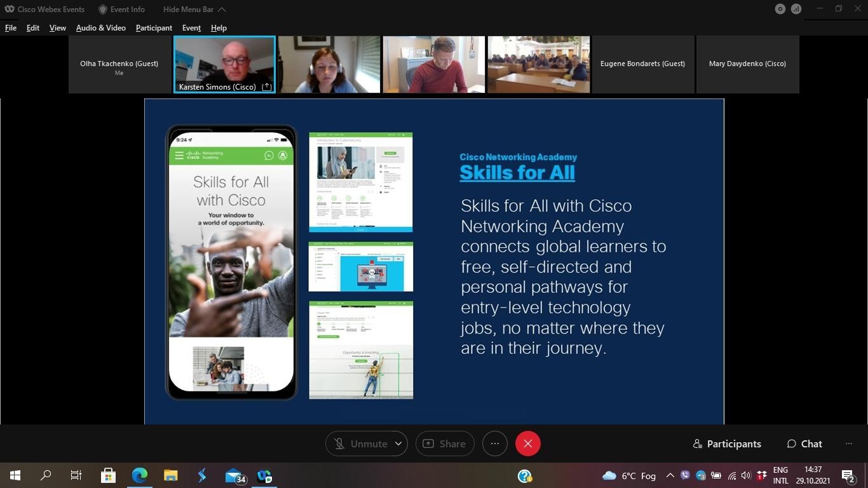Viewport: 868px width, 488px height.
Task: Open the more options ellipsis in the meeting controls
Action: point(495,444)
